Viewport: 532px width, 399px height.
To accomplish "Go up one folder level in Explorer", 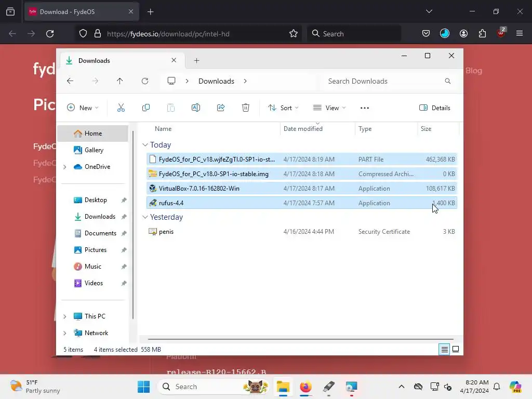I will (x=120, y=81).
